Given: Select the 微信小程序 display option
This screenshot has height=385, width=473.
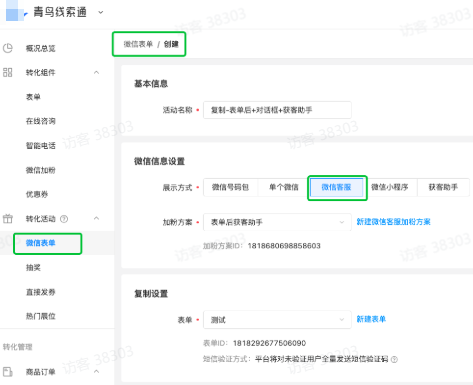Looking at the screenshot, I should tap(390, 187).
